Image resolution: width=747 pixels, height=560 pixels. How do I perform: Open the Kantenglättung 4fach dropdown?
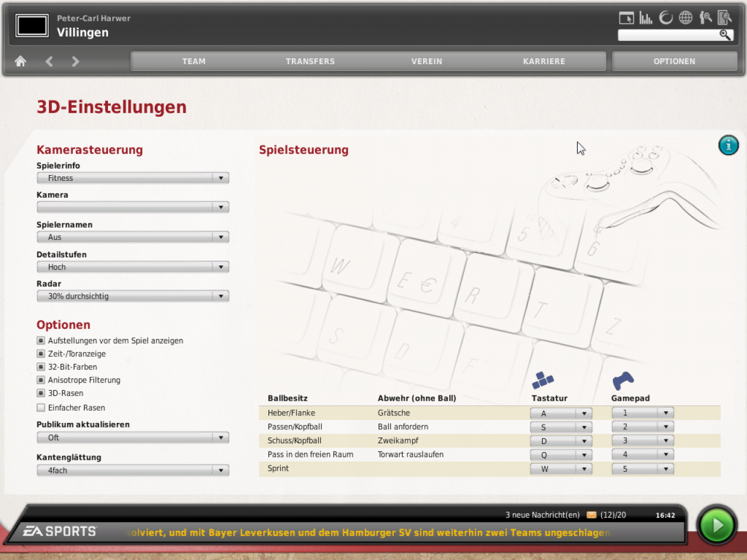(133, 470)
